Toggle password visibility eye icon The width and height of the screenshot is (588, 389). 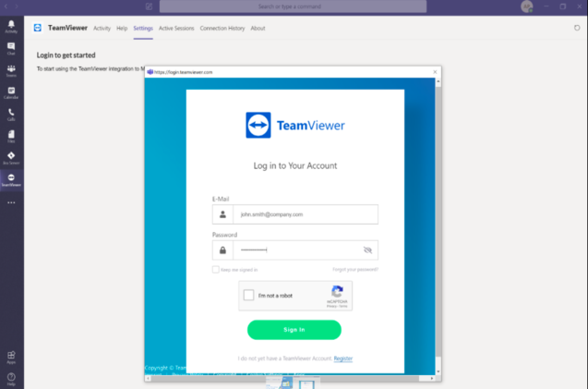tap(367, 250)
